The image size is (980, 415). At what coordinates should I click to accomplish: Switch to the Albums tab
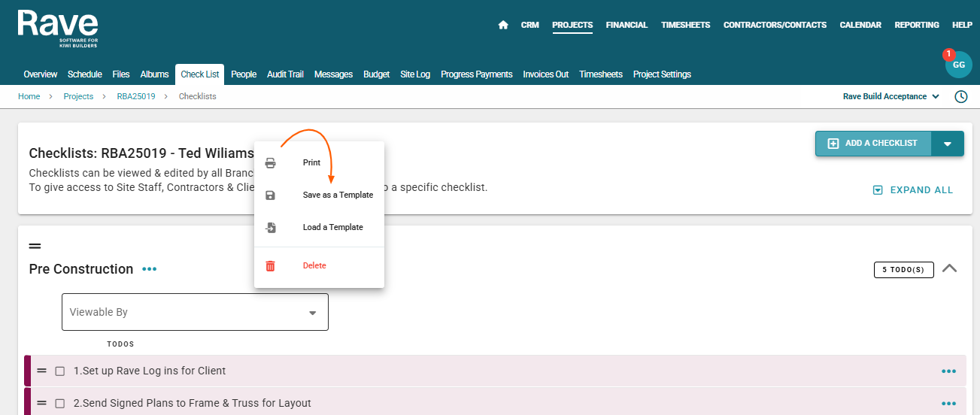tap(155, 74)
